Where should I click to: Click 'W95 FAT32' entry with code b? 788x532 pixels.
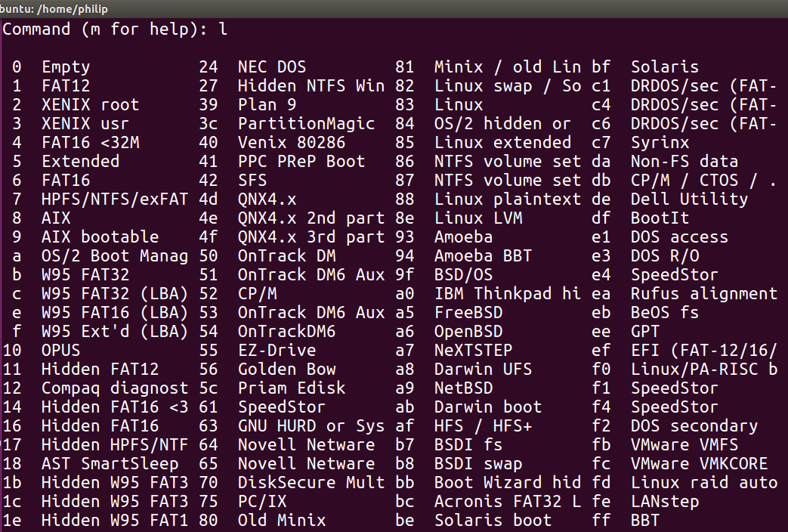click(85, 275)
